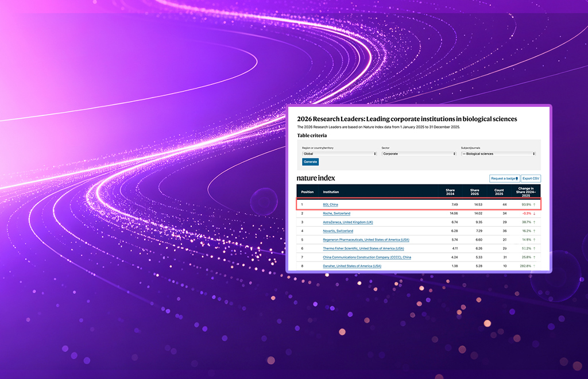Open the Sector dropdown showing Corporate
This screenshot has height=379, width=588.
[x=419, y=154]
